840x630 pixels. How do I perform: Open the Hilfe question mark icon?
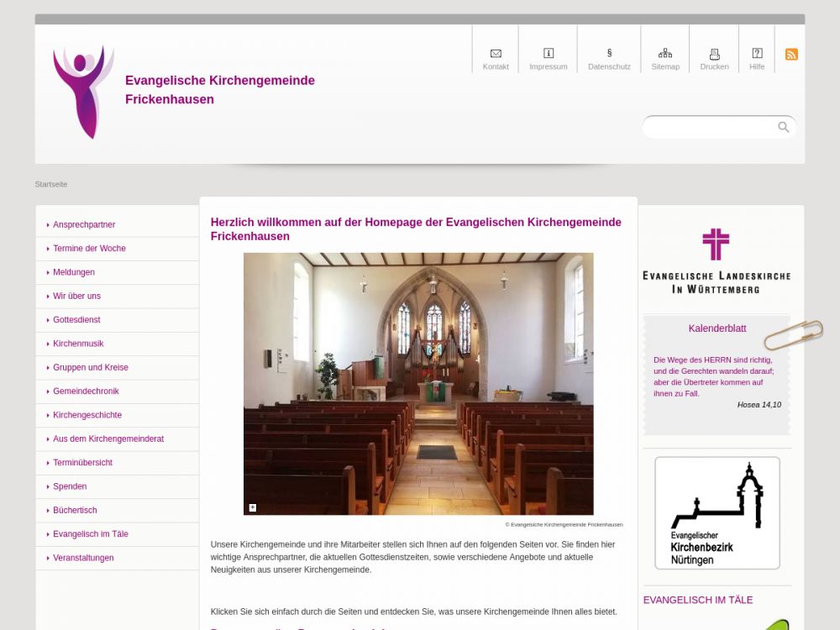coord(757,54)
